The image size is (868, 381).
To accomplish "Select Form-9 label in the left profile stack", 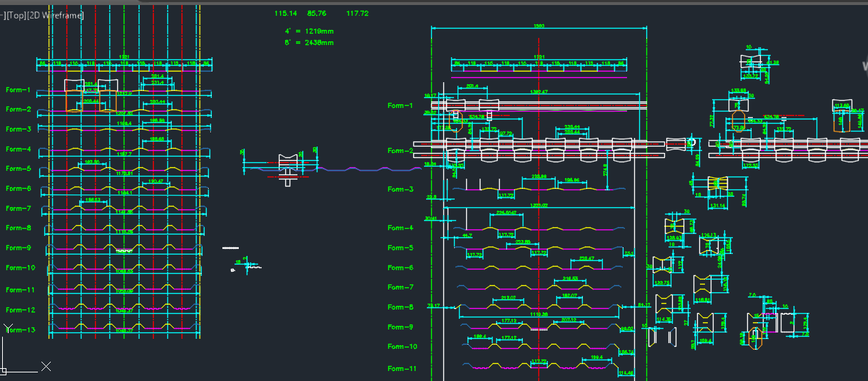I will tap(19, 248).
